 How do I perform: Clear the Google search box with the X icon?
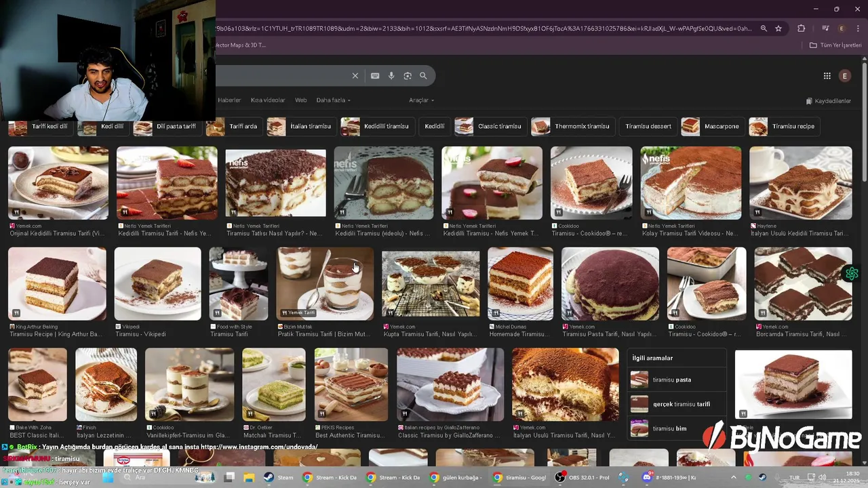tap(355, 76)
